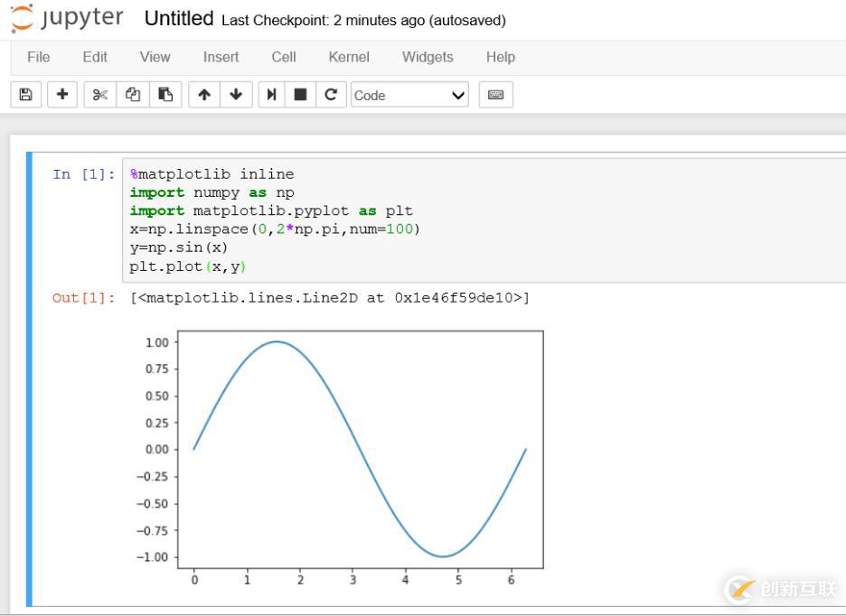
Task: Expand the Code cell type dropdown
Action: click(409, 95)
